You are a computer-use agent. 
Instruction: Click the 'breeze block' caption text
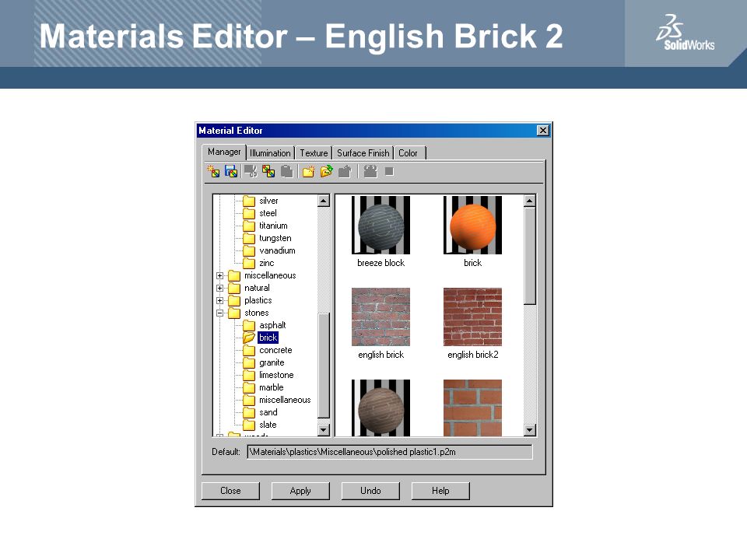(381, 263)
